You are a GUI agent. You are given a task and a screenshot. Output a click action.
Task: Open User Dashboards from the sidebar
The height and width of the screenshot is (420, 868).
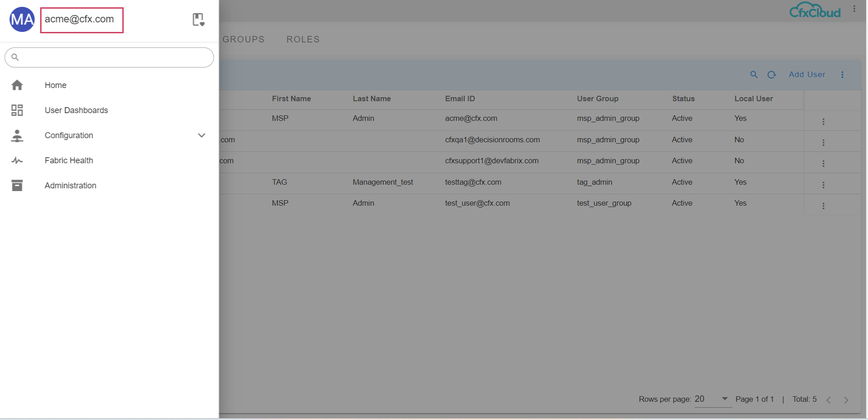pos(76,110)
